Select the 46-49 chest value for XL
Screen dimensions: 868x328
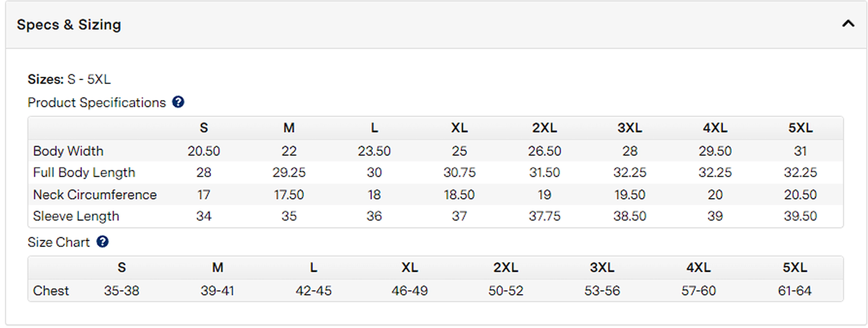coord(409,291)
